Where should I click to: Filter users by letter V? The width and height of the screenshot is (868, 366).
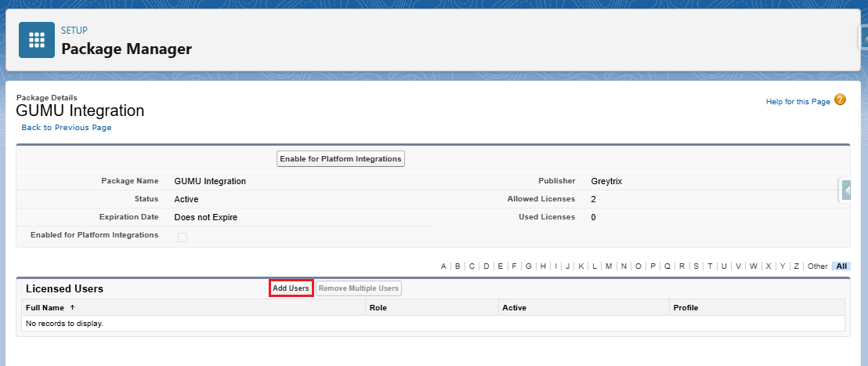[739, 266]
